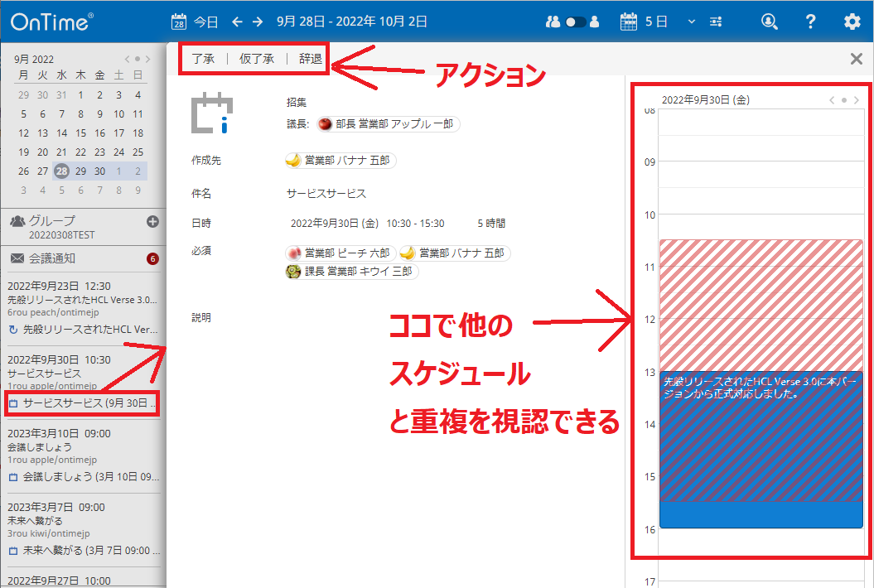
Task: Jump to today with 今日 button
Action: coord(205,22)
